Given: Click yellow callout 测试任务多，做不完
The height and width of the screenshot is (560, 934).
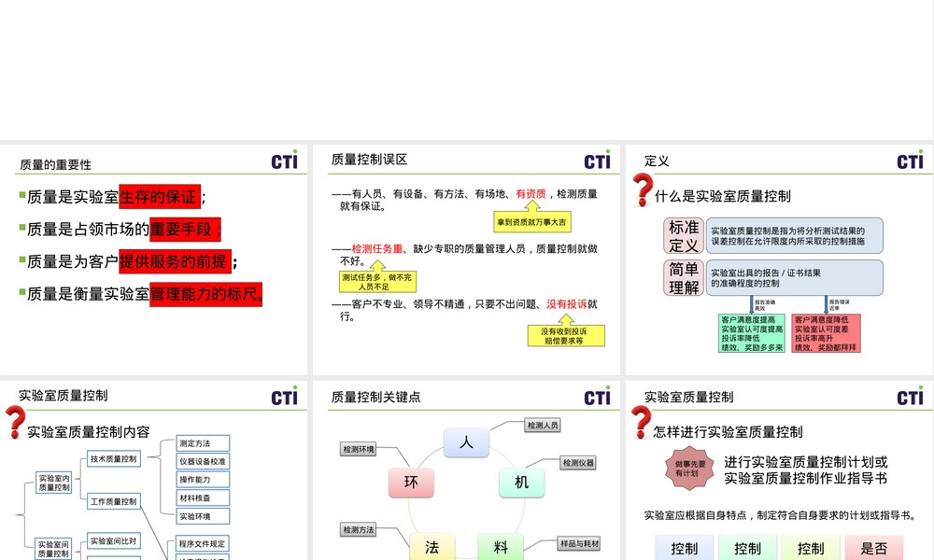Looking at the screenshot, I should (x=377, y=282).
